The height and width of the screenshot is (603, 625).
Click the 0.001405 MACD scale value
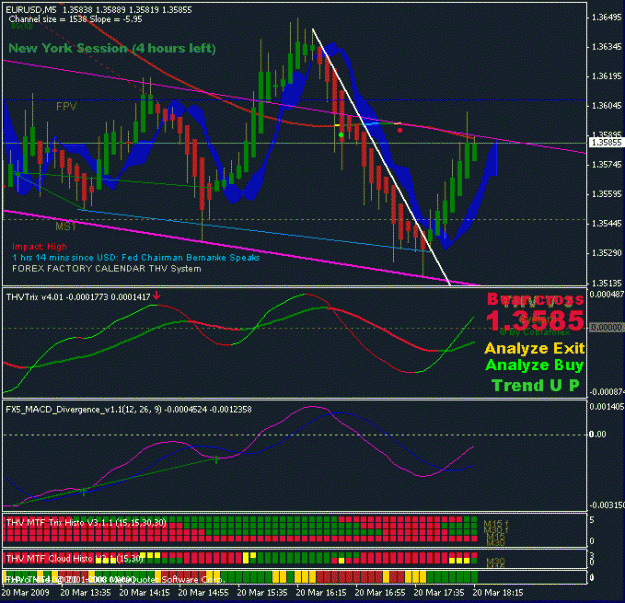[x=607, y=407]
